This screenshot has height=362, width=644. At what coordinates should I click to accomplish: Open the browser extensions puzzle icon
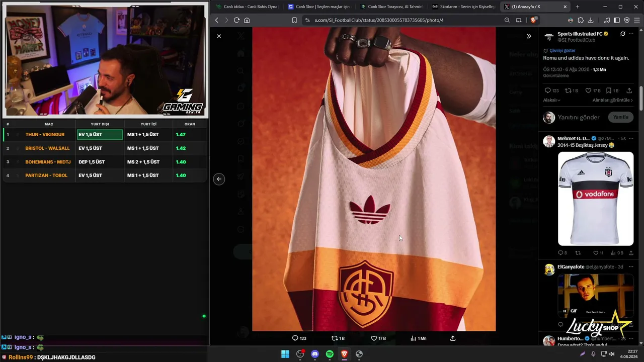click(581, 20)
